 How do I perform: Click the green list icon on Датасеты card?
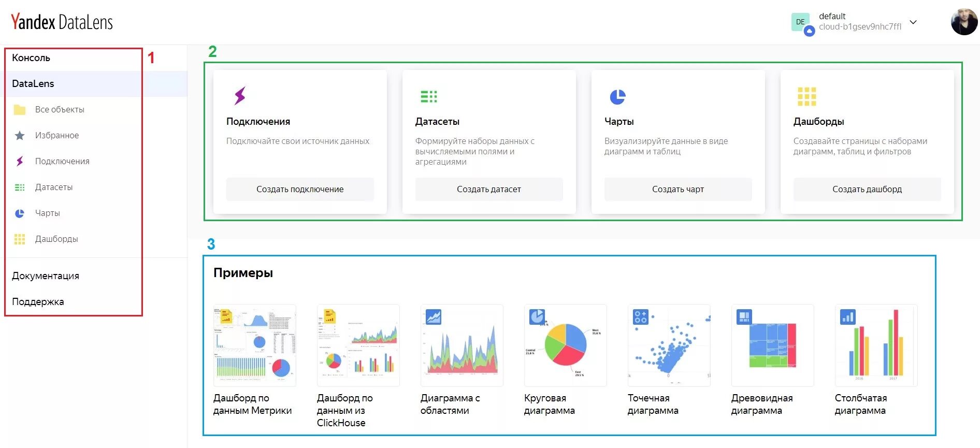coord(428,96)
